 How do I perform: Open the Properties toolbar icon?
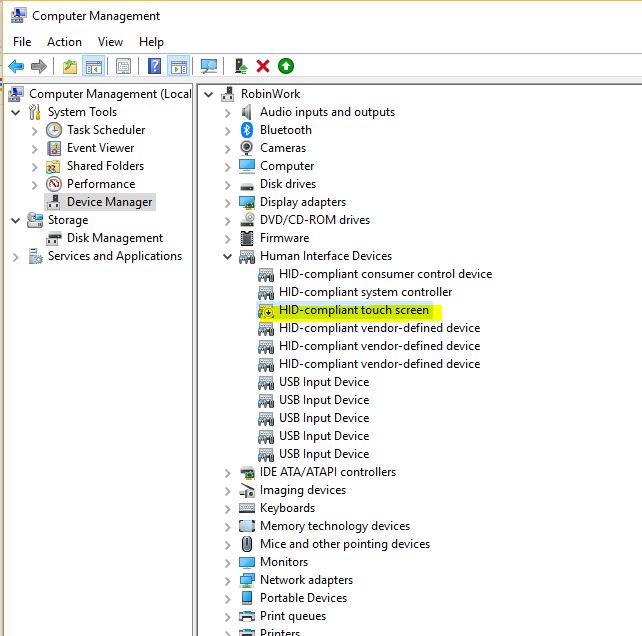pos(123,66)
